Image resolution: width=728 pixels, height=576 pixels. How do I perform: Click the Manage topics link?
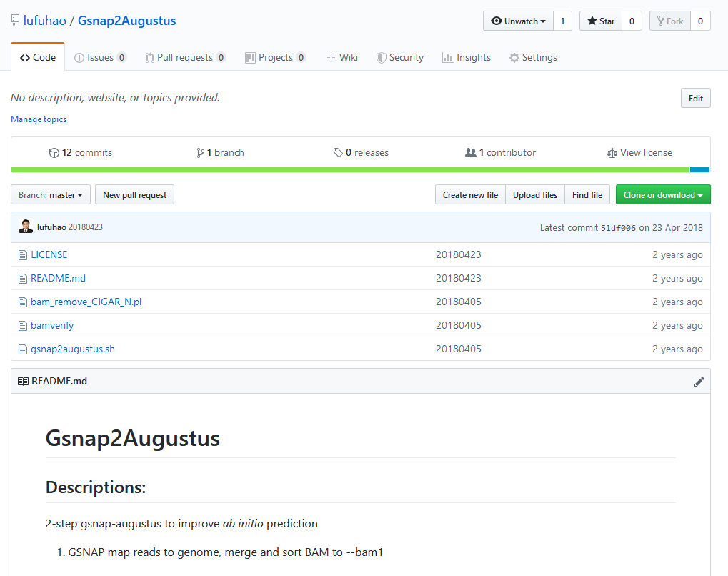point(39,119)
